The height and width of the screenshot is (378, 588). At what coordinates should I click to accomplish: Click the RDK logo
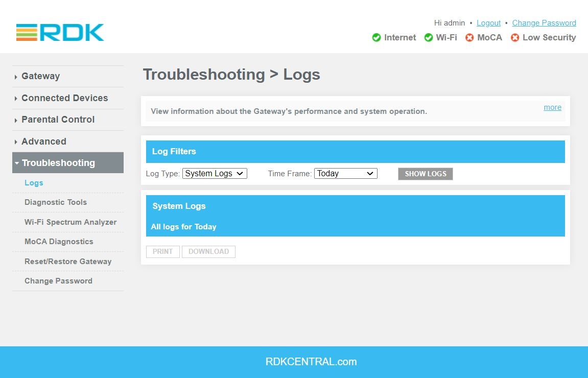tap(60, 32)
